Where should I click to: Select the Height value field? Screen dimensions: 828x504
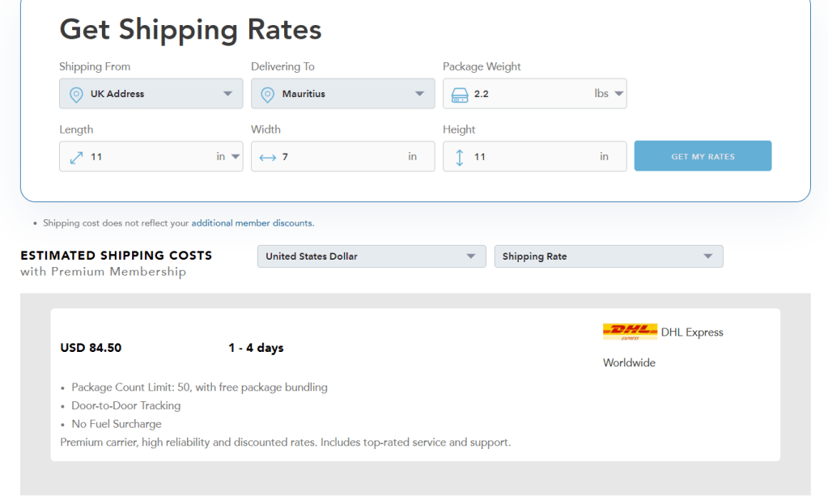pos(530,157)
